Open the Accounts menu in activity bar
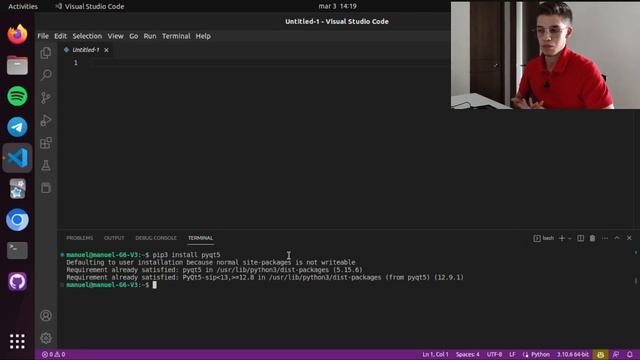 click(x=46, y=316)
